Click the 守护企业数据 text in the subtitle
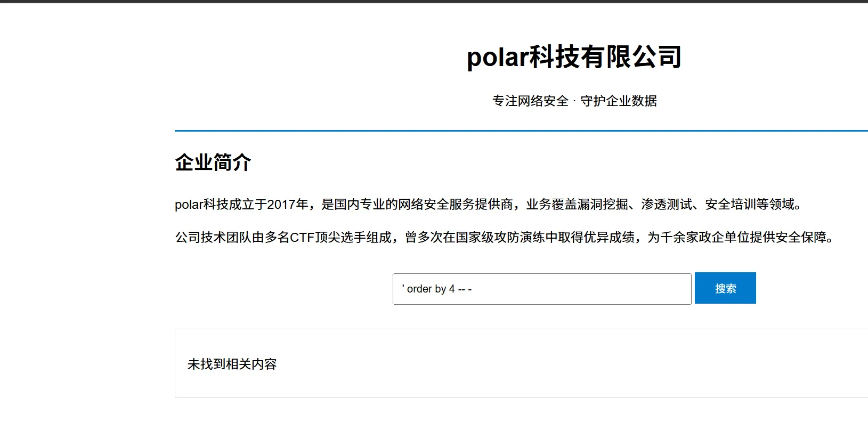The width and height of the screenshot is (868, 447). point(619,101)
